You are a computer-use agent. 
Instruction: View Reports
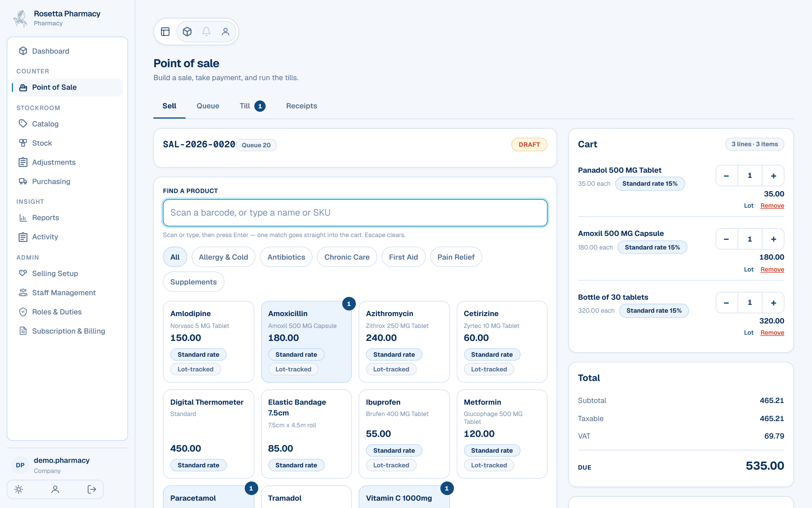coord(67,218)
